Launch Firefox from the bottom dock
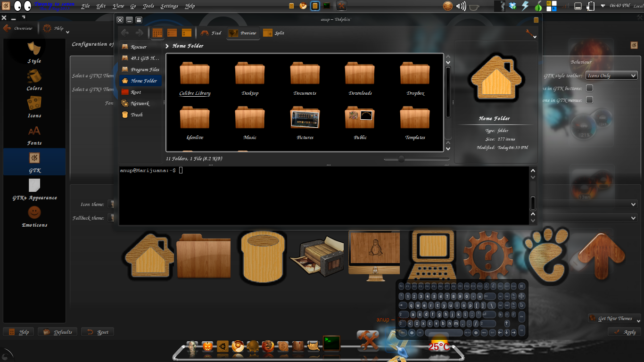Viewport: 644px width, 362px height. pos(268,346)
